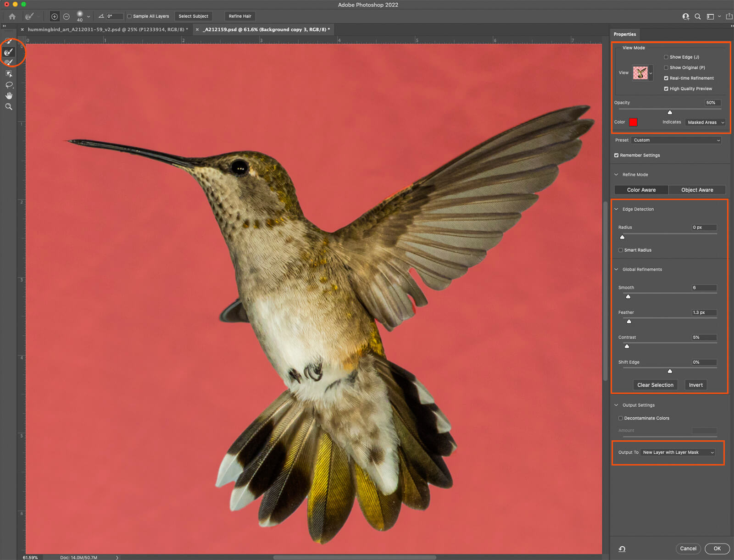
Task: Turn on Smart Radius checkbox
Action: click(621, 250)
